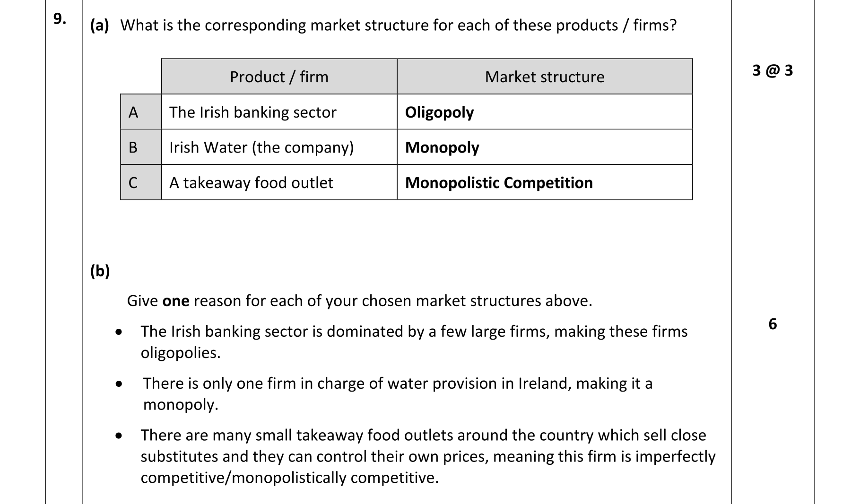Click the 'What is the corresponding market structure' question
The width and height of the screenshot is (860, 504).
coord(398,25)
